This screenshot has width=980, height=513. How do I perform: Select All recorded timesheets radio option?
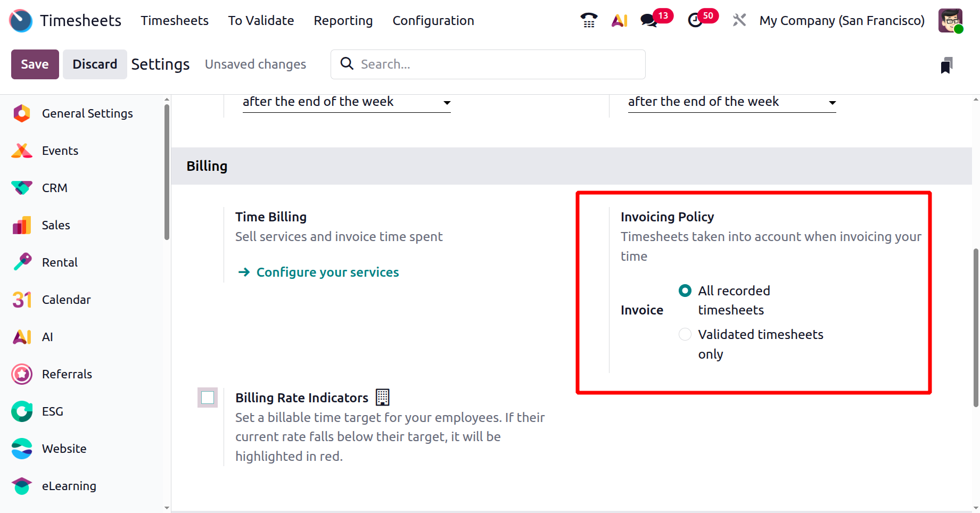(685, 291)
